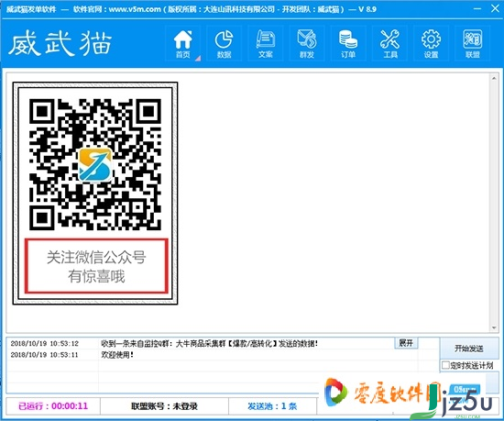Click the scrollbar down arrow
This screenshot has height=421, width=504.
click(x=494, y=327)
